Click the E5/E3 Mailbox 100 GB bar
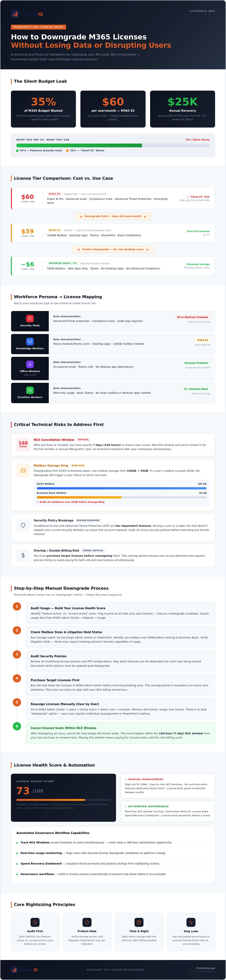This screenshot has height=980, width=226. [x=122, y=488]
